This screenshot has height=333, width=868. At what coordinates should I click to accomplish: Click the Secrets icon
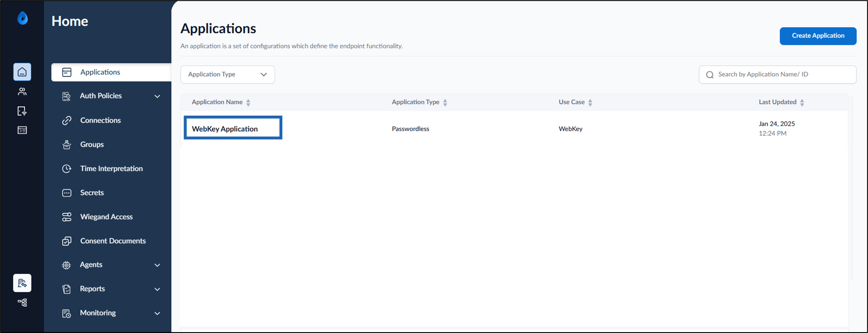tap(67, 193)
